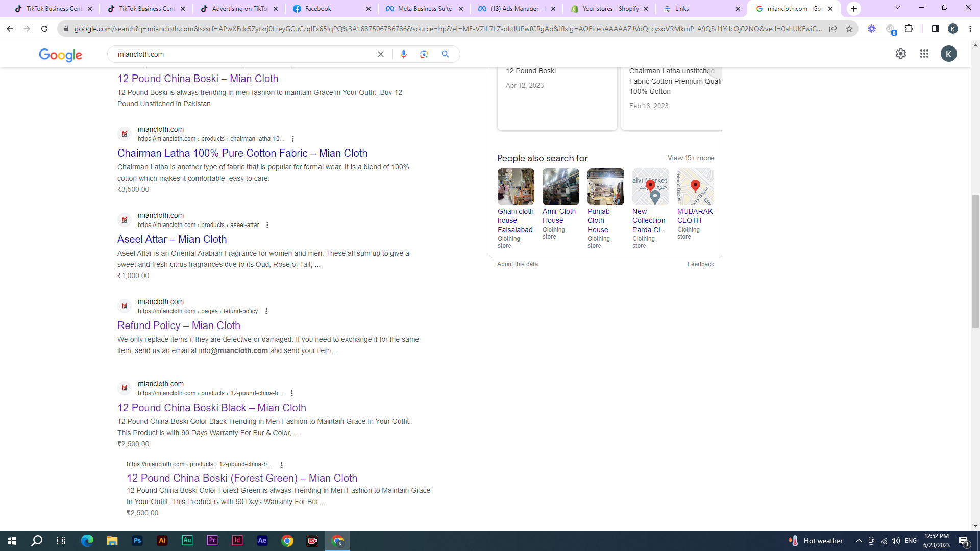
Task: Click Punjab Cloth House thumbnail
Action: coord(605,187)
